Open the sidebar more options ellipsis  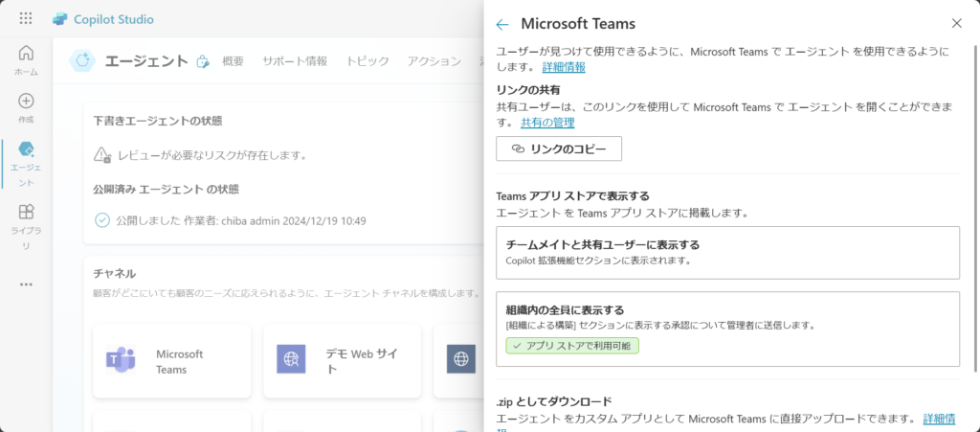click(26, 284)
